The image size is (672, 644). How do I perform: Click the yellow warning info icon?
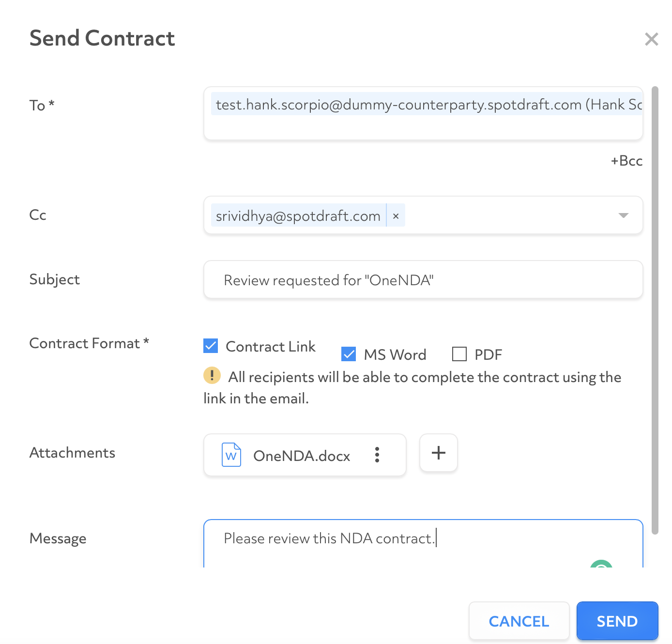pyautogui.click(x=212, y=375)
